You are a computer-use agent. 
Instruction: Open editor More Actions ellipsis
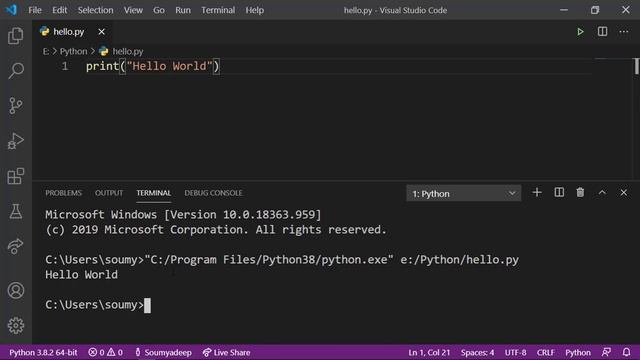624,31
